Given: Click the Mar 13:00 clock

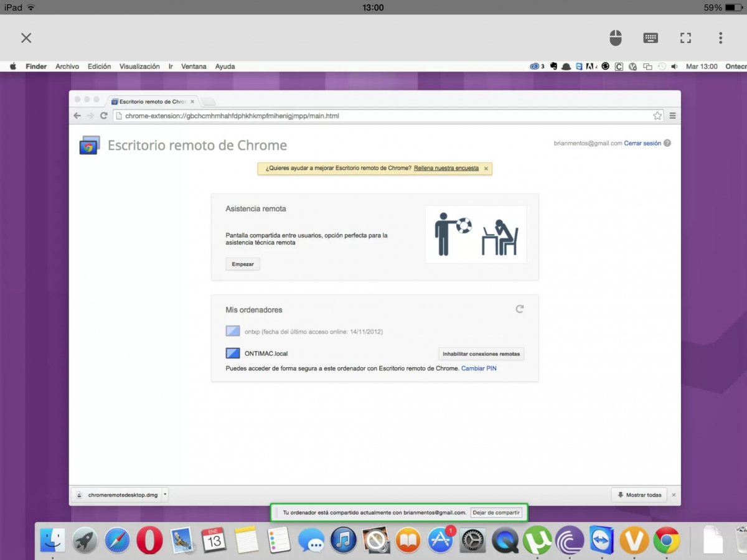Looking at the screenshot, I should 702,67.
